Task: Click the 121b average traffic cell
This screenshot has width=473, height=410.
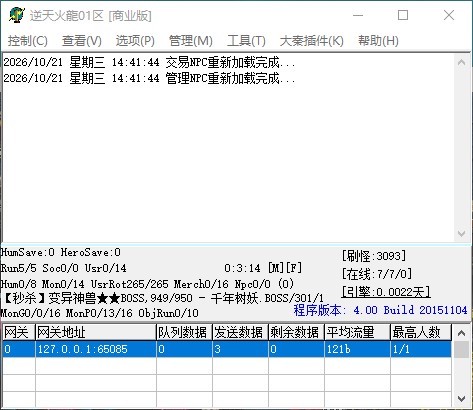Action: (x=357, y=349)
